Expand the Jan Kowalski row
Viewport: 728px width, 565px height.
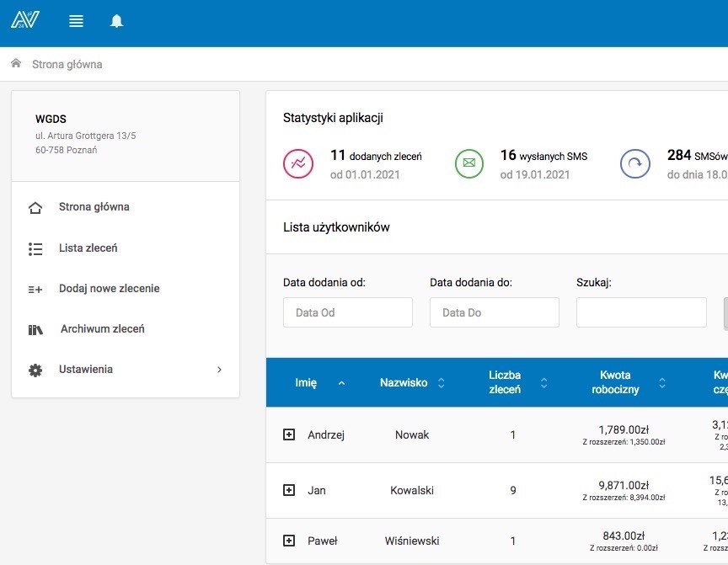(x=289, y=490)
